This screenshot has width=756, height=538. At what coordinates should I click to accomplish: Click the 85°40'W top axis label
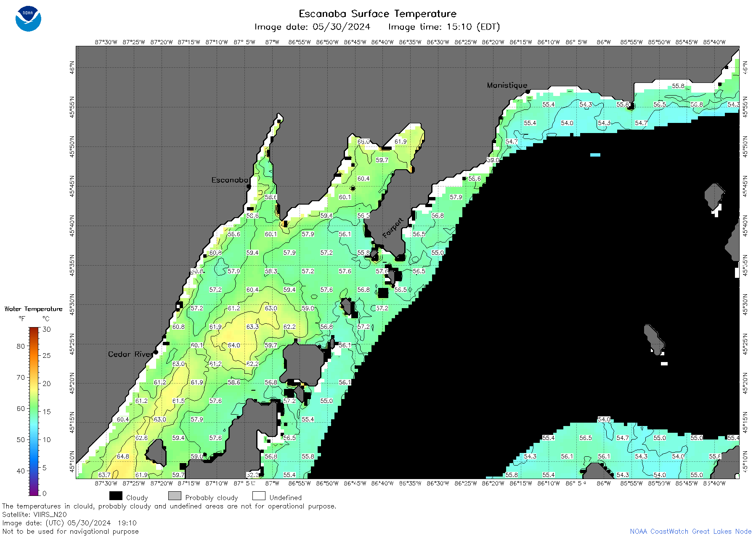click(714, 42)
